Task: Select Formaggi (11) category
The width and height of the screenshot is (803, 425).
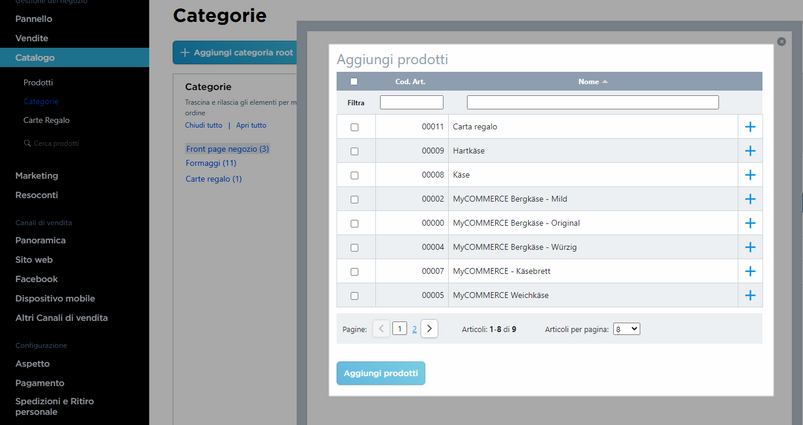Action: tap(211, 163)
